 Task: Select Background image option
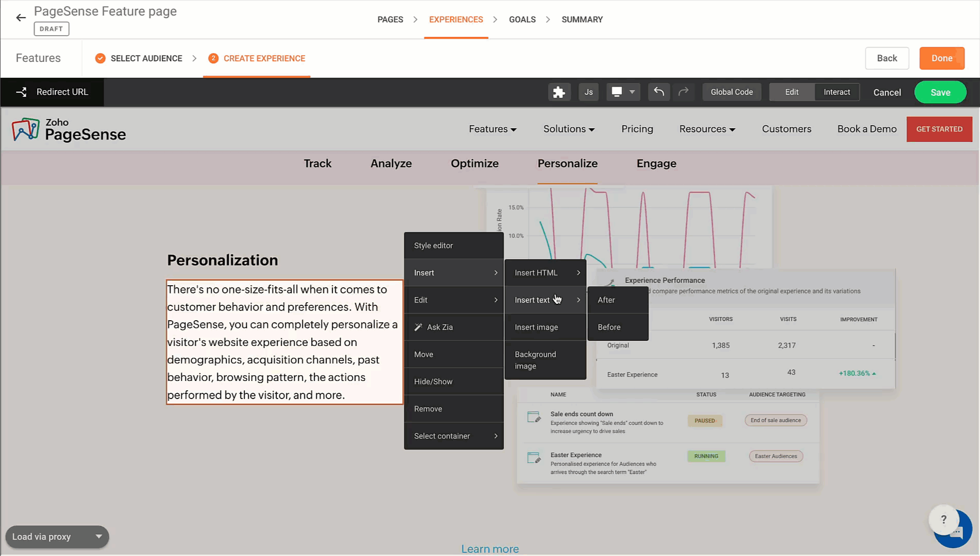coord(546,360)
